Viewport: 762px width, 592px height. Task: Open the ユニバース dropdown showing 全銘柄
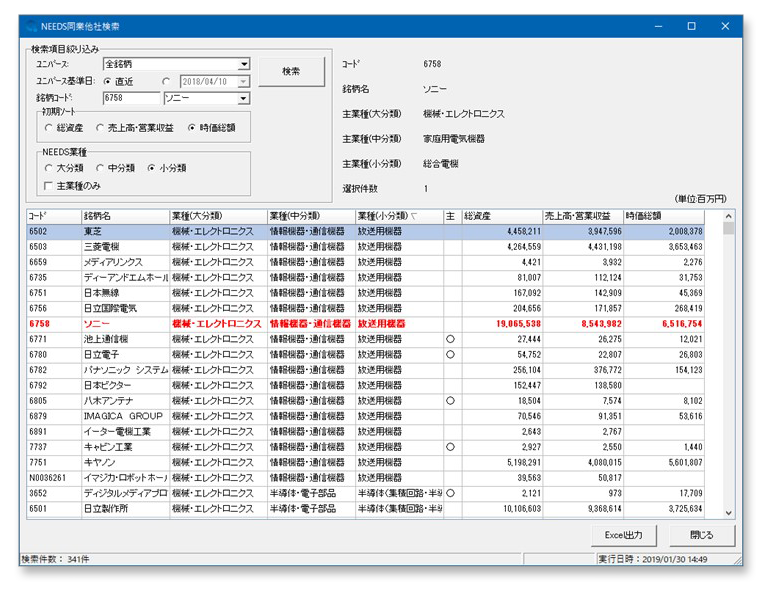pyautogui.click(x=244, y=64)
